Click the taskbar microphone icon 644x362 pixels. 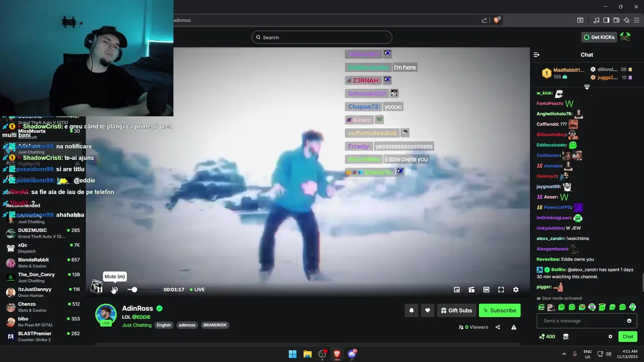[x=575, y=354]
